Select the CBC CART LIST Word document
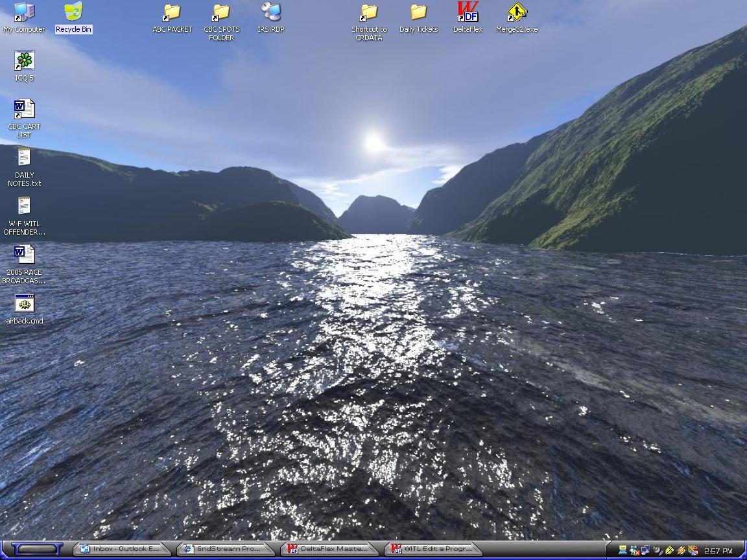Viewport: 747px width, 560px height. [24, 110]
